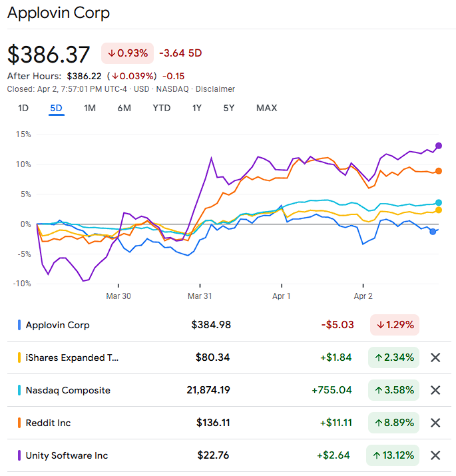Click the $80.34 iShares price
The height and width of the screenshot is (476, 456).
212,357
